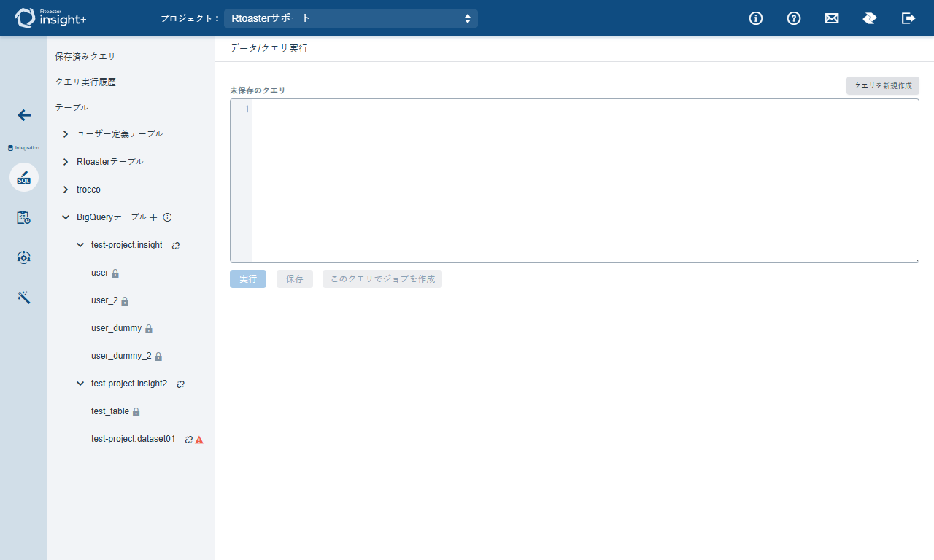Click the trocco label in table tree

[88, 190]
